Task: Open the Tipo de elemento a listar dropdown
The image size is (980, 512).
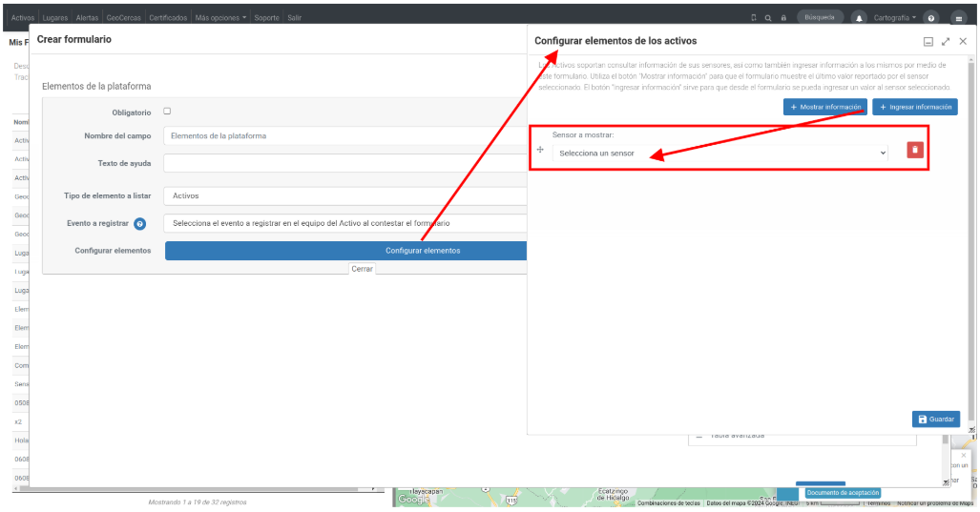Action: tap(345, 196)
